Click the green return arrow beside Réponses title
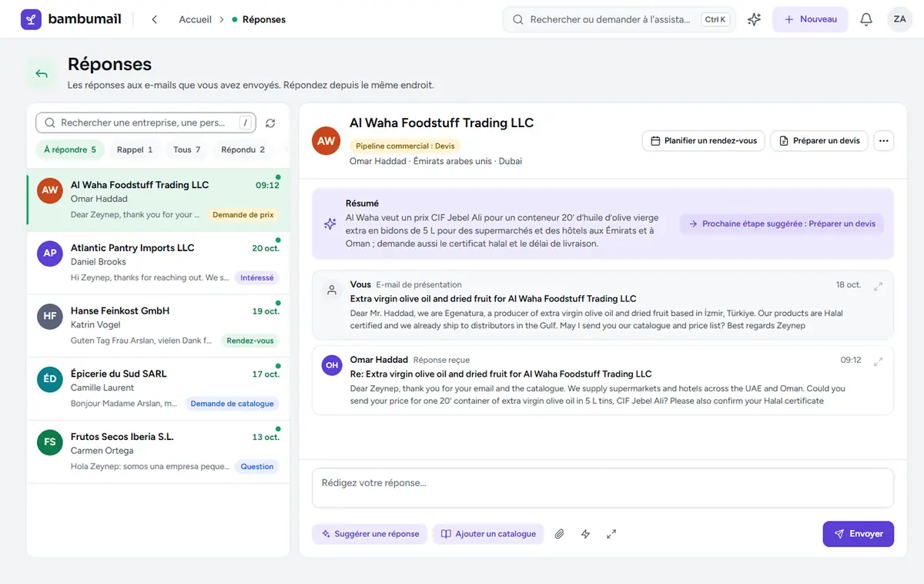Screen dimensions: 924x584 [x=42, y=74]
